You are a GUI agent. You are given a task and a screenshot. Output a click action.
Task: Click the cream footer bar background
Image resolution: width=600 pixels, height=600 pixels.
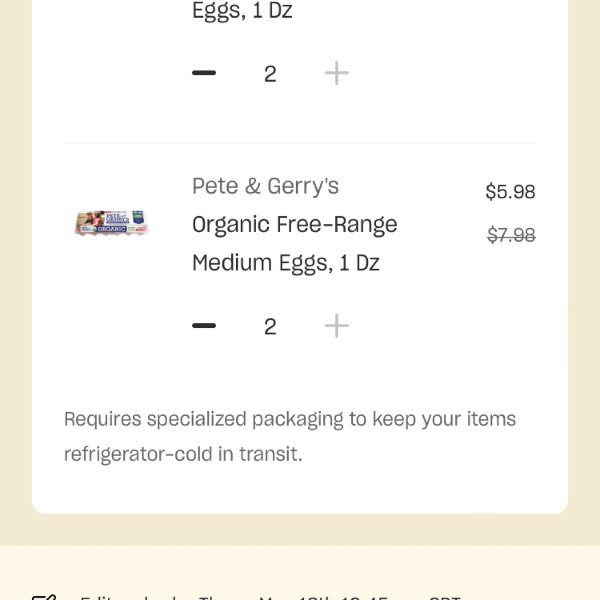(300, 572)
